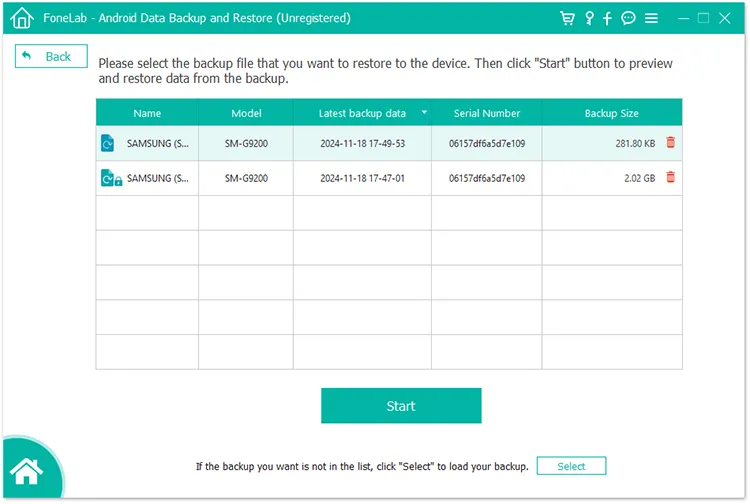Sort by Latest backup data arrow
The width and height of the screenshot is (750, 504).
[x=424, y=112]
